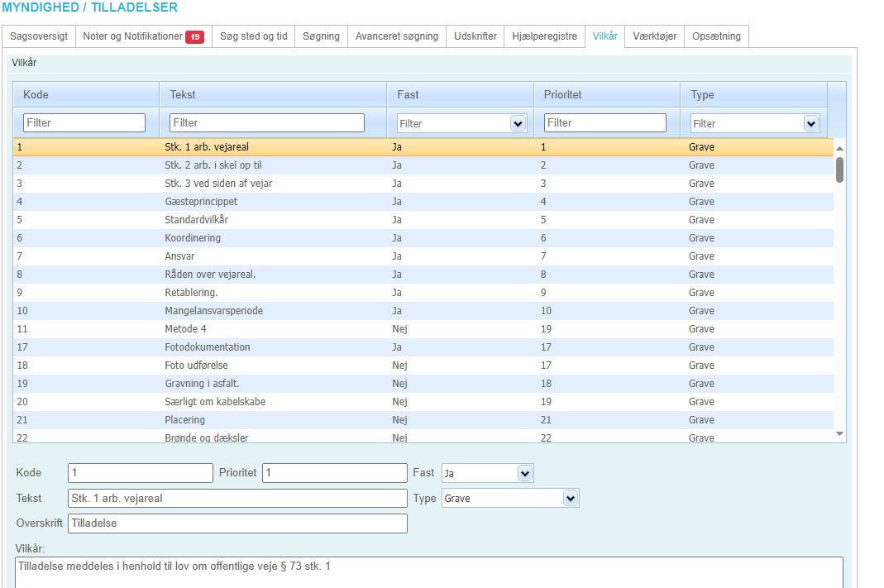Click the table scrollbar up arrow

coord(839,148)
